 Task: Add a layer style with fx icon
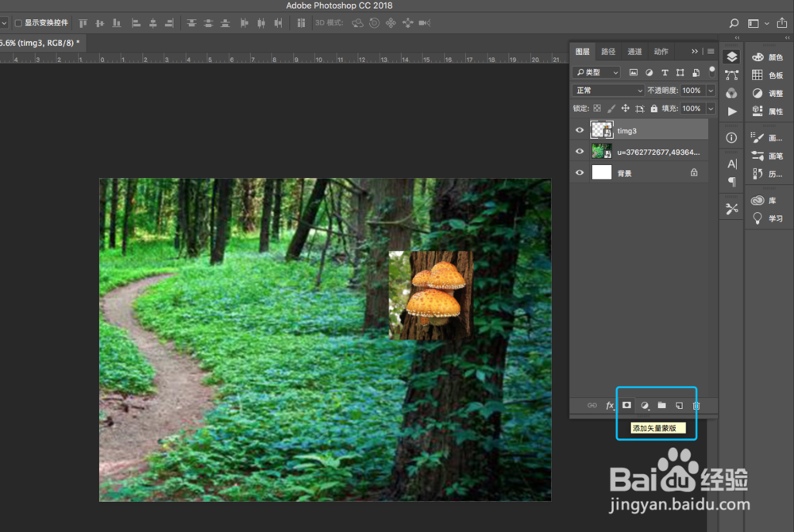point(610,406)
